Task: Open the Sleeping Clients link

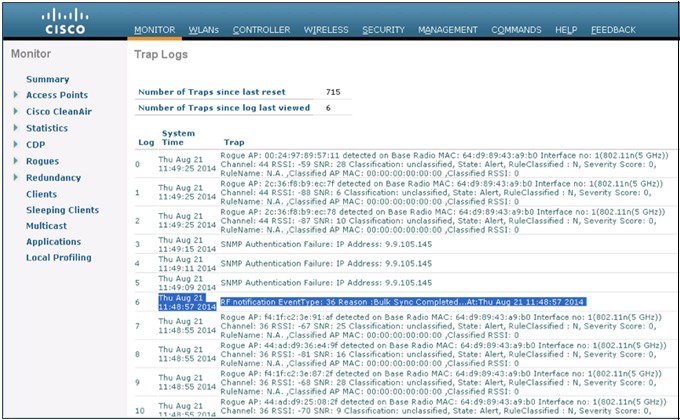Action: pos(62,210)
